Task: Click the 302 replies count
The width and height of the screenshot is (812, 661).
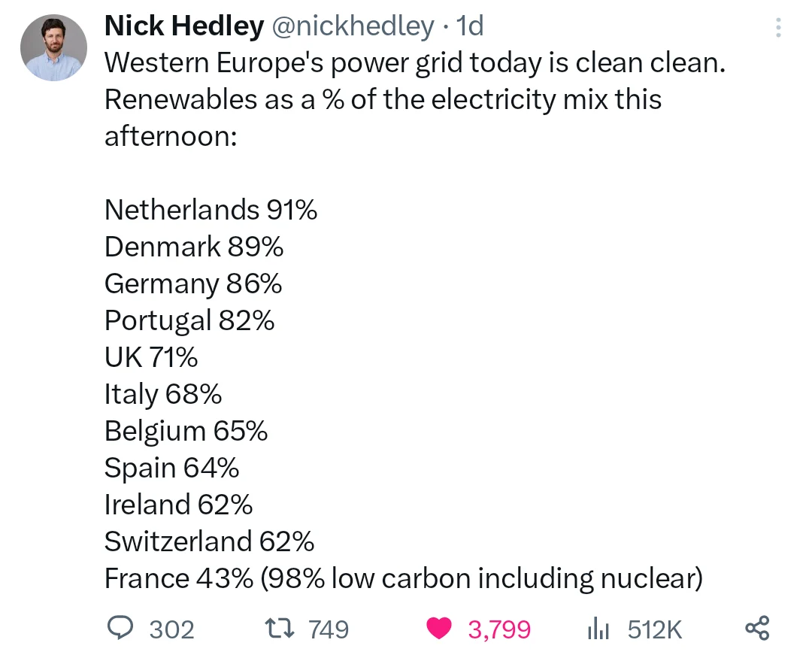Action: click(171, 629)
